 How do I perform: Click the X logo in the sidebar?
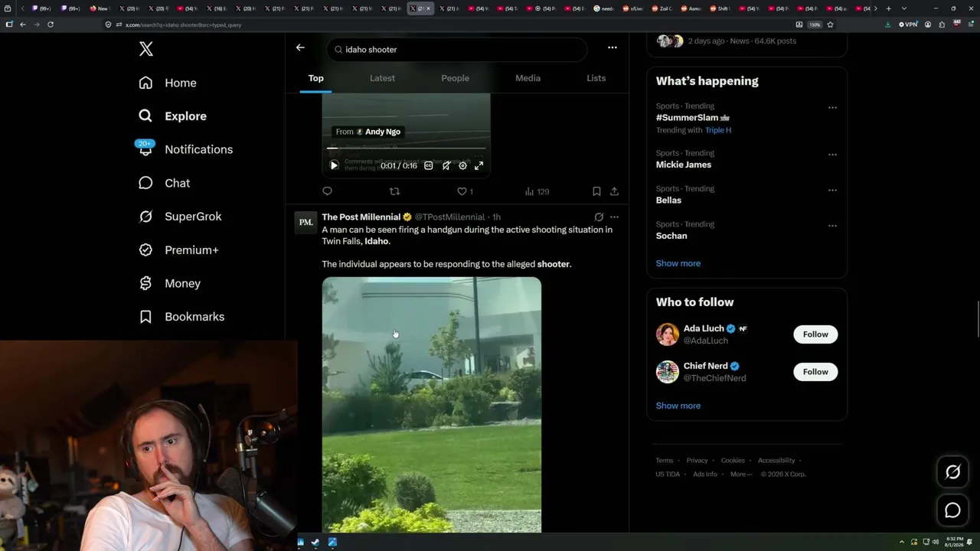coord(146,49)
